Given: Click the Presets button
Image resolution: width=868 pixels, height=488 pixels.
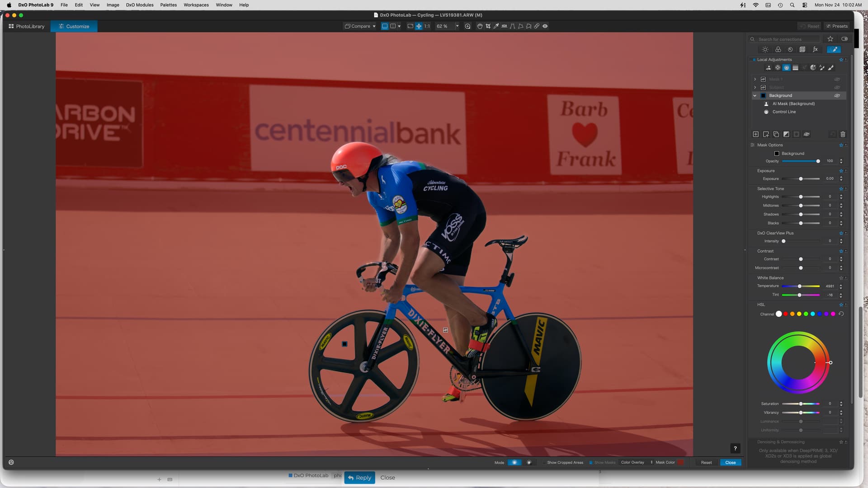Looking at the screenshot, I should pyautogui.click(x=837, y=26).
